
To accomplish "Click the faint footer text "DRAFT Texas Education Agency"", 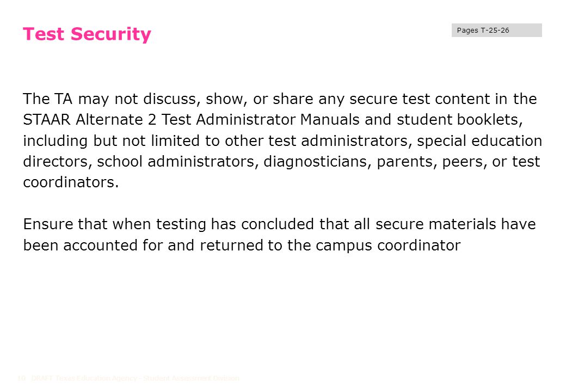I will (x=84, y=378).
